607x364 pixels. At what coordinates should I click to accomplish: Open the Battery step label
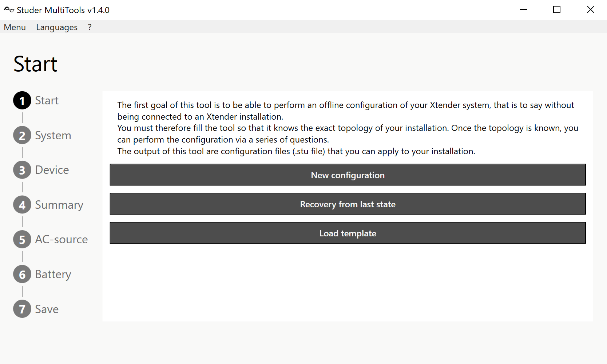[x=53, y=275]
